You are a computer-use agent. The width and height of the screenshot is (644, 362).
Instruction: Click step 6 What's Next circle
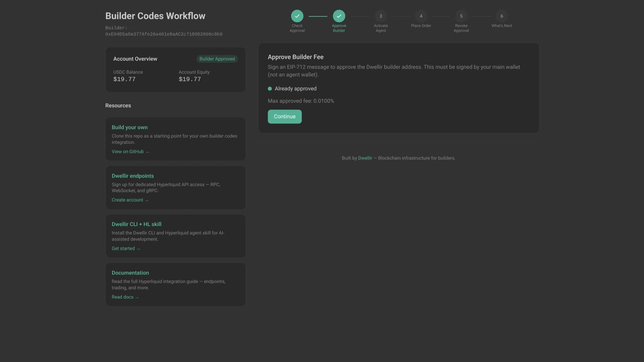502,16
